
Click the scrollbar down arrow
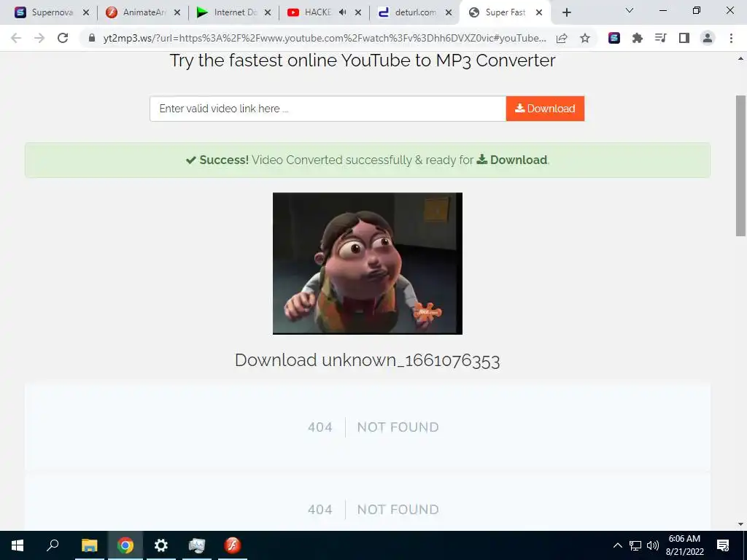(740, 524)
